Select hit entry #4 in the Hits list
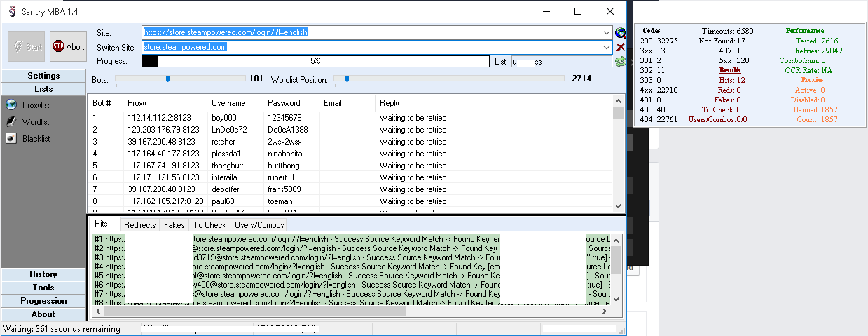868x336 pixels. [351, 267]
